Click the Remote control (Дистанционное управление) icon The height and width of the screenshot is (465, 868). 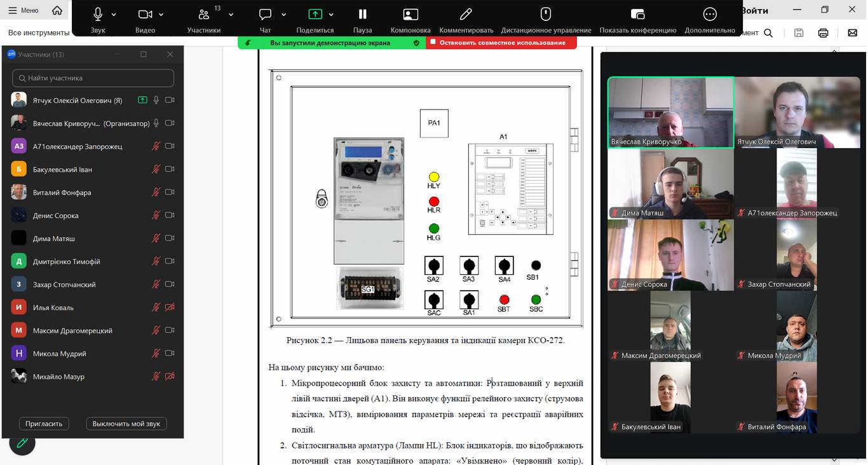point(545,14)
